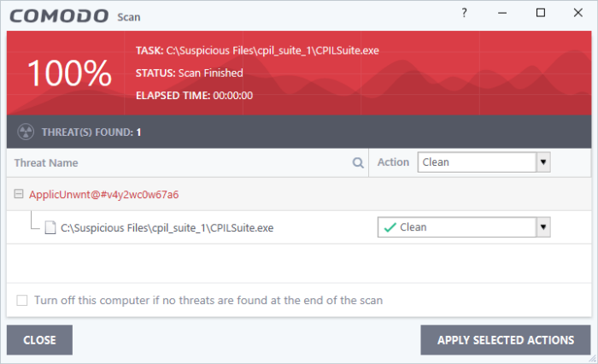This screenshot has height=364, width=598.
Task: Close the window with the X button
Action: (x=578, y=13)
